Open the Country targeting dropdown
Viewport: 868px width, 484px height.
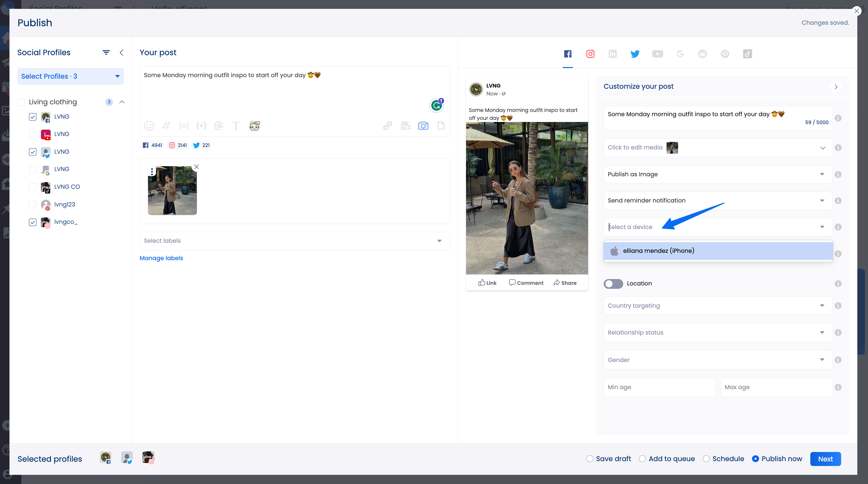pyautogui.click(x=718, y=306)
